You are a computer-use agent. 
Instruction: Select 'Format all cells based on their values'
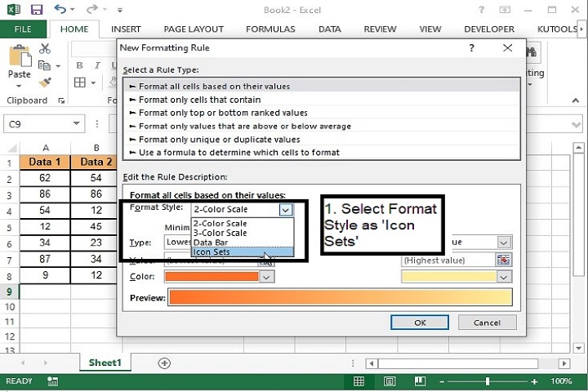click(x=322, y=87)
